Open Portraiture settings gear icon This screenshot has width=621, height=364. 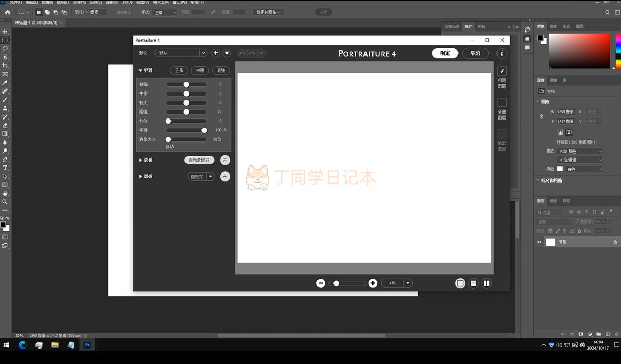pos(227,53)
